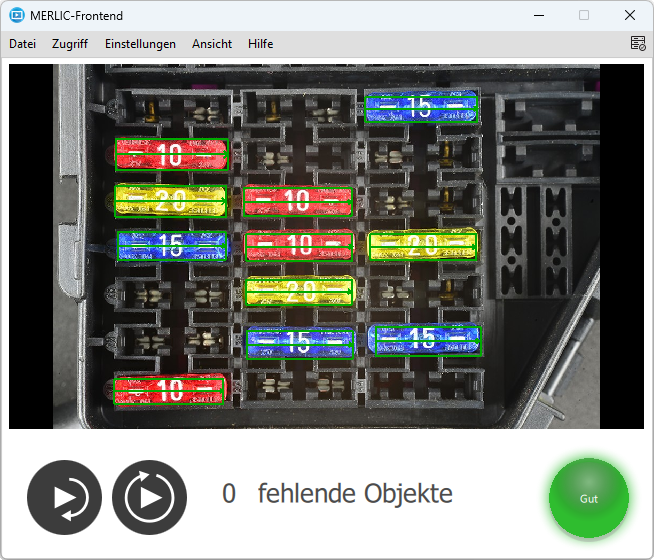Screen dimensions: 654x560
Task: Minimize the MERLIC-Frontend window
Action: click(x=538, y=15)
